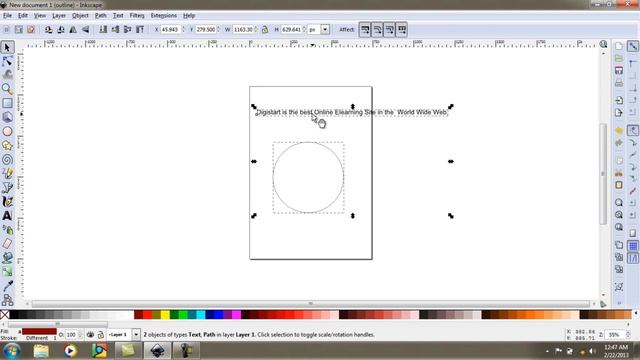Viewport: 640px width, 360px height.
Task: Click Flip vertically icon
Action: coord(85,29)
